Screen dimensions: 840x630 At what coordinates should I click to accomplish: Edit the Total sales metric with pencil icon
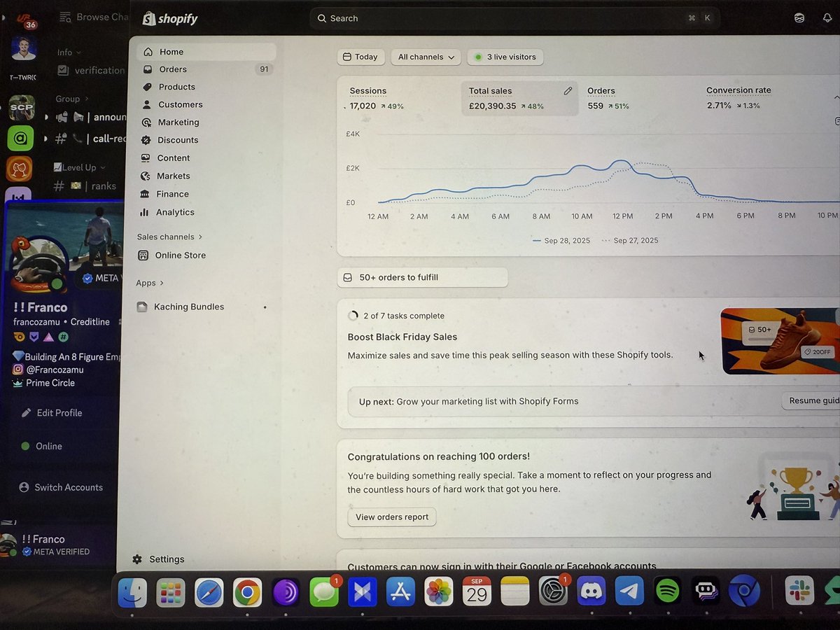coord(568,91)
